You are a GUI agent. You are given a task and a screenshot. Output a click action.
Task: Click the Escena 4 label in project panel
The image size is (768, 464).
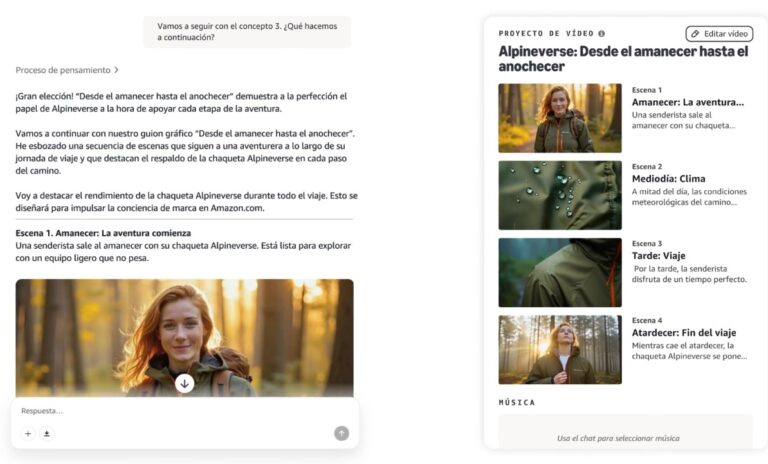647,320
